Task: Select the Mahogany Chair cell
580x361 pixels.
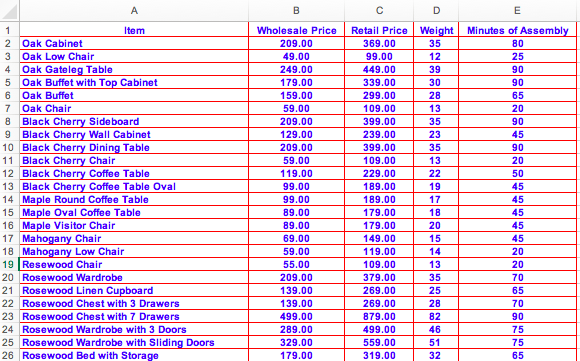Action: [x=134, y=239]
